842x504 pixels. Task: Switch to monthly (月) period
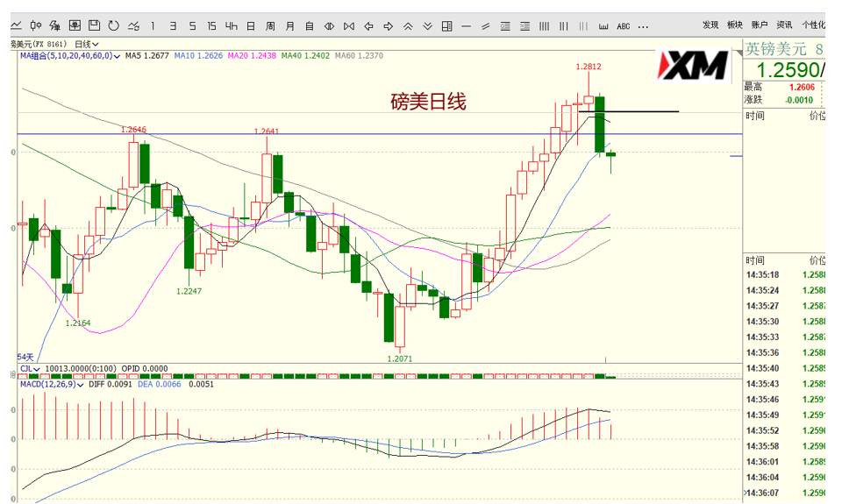(x=290, y=25)
